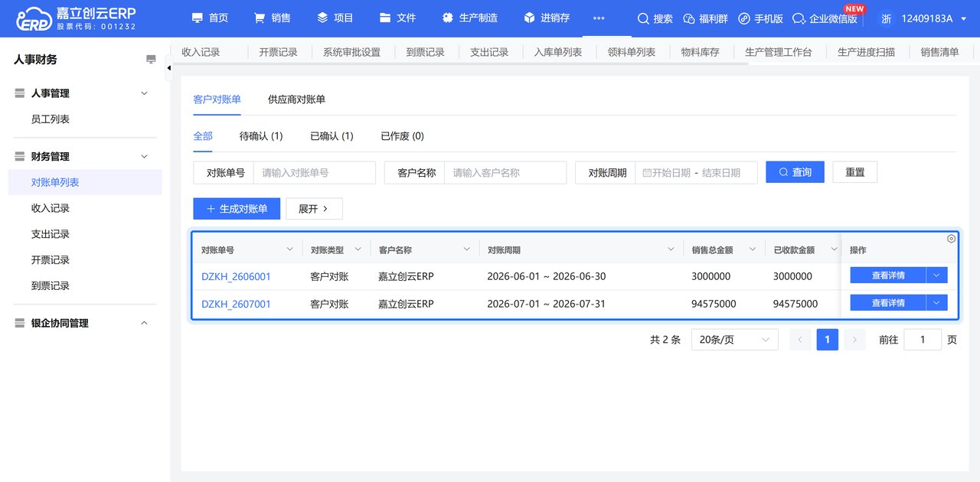Image resolution: width=980 pixels, height=482 pixels.
Task: Expand the 银企协同管理 section
Action: pyautogui.click(x=144, y=324)
